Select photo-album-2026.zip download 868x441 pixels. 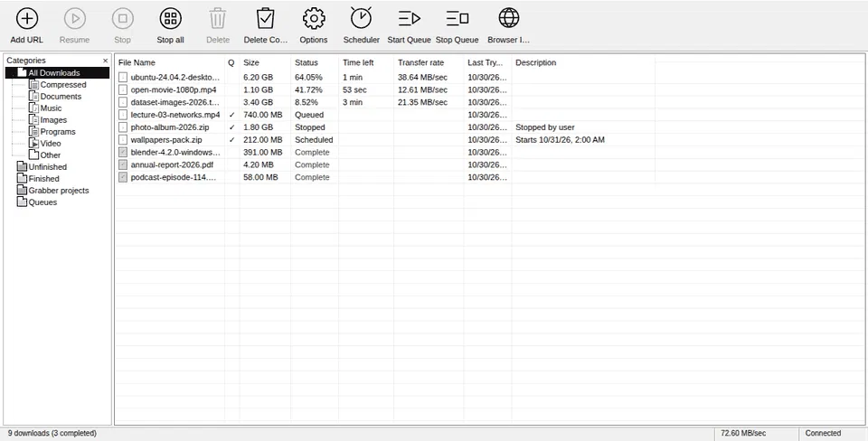pos(385,127)
